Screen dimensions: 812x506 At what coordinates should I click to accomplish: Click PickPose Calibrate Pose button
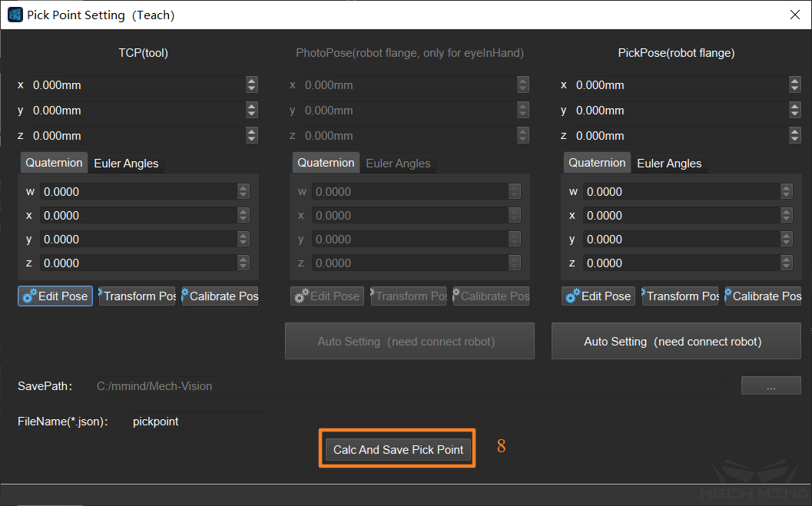click(x=763, y=296)
